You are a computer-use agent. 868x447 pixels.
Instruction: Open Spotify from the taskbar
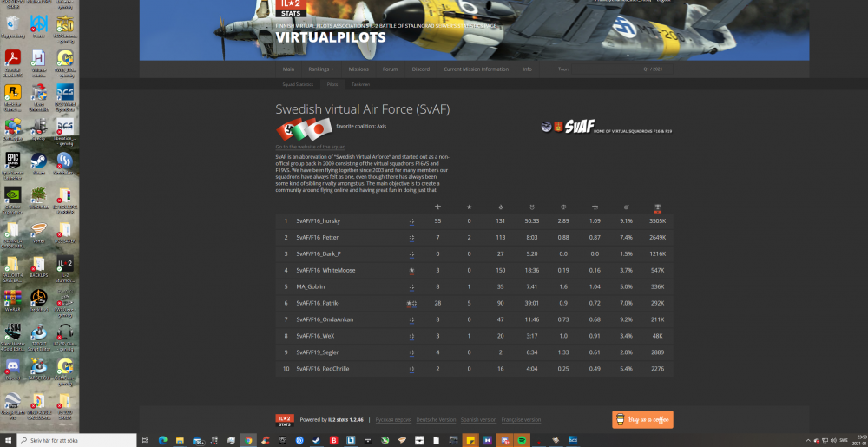(x=522, y=440)
